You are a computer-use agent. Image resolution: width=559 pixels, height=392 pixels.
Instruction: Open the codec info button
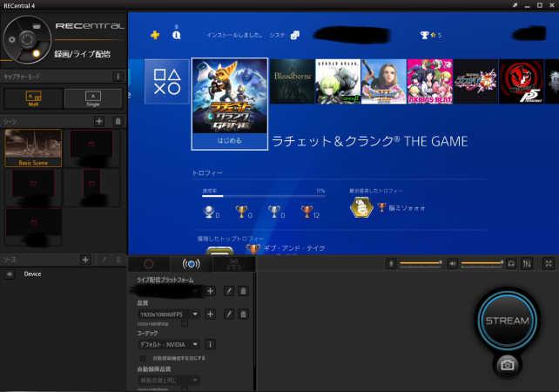coord(211,344)
